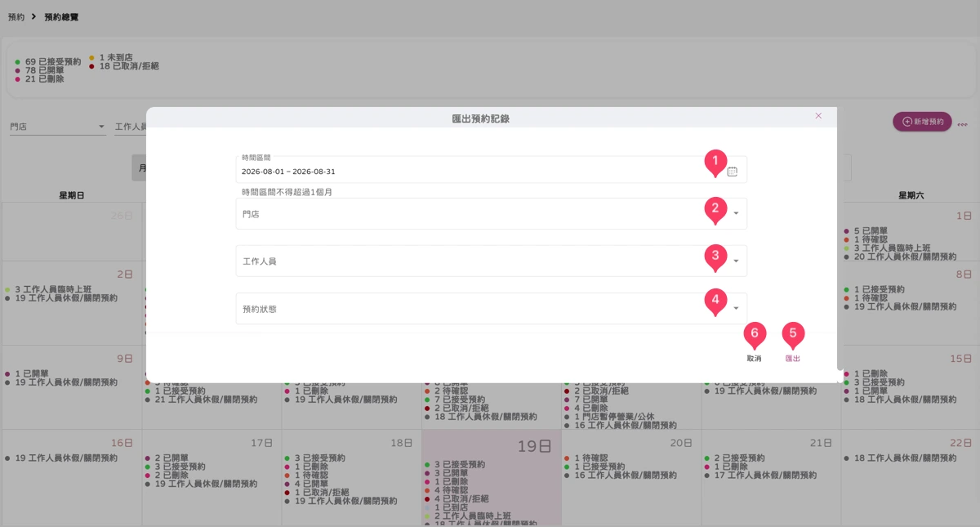Expand the 門店 dropdown in the export dialog
Viewport: 980px width, 527px height.
491,214
